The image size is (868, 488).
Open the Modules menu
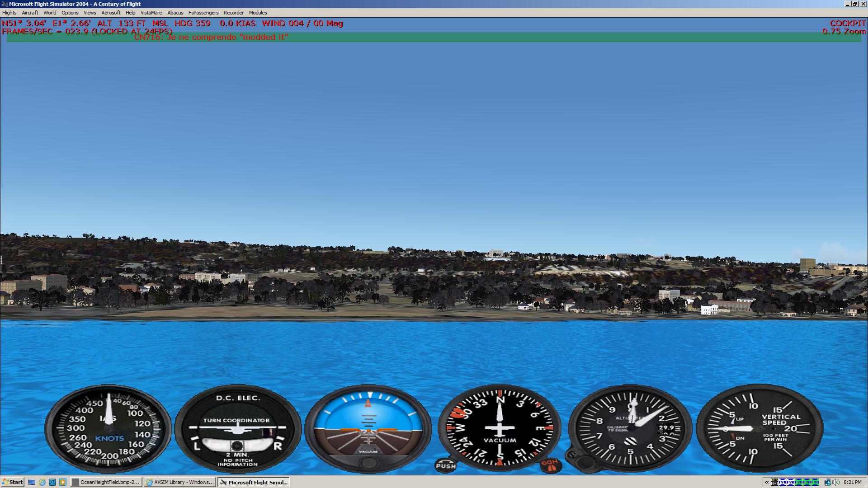(258, 13)
